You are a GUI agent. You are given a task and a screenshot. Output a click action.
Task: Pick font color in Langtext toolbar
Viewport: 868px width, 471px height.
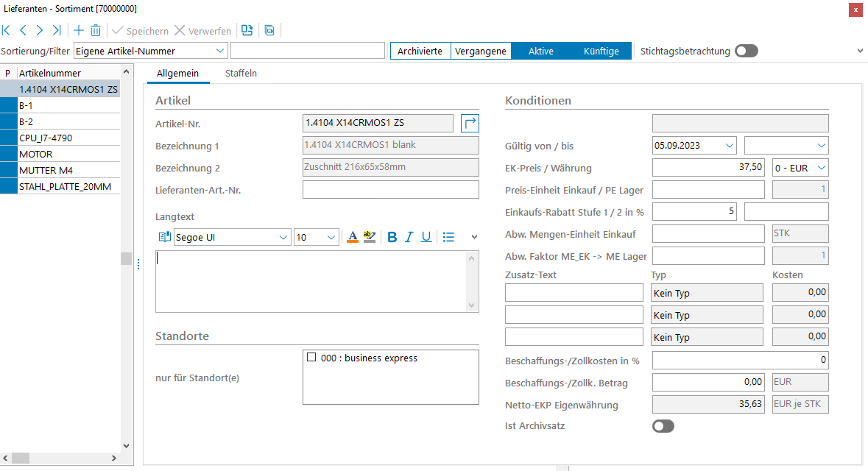point(352,237)
